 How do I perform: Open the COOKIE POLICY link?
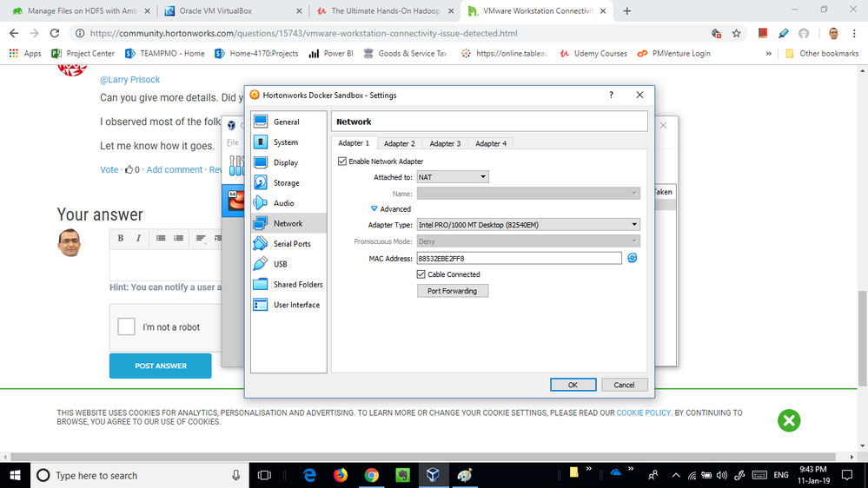pos(643,412)
